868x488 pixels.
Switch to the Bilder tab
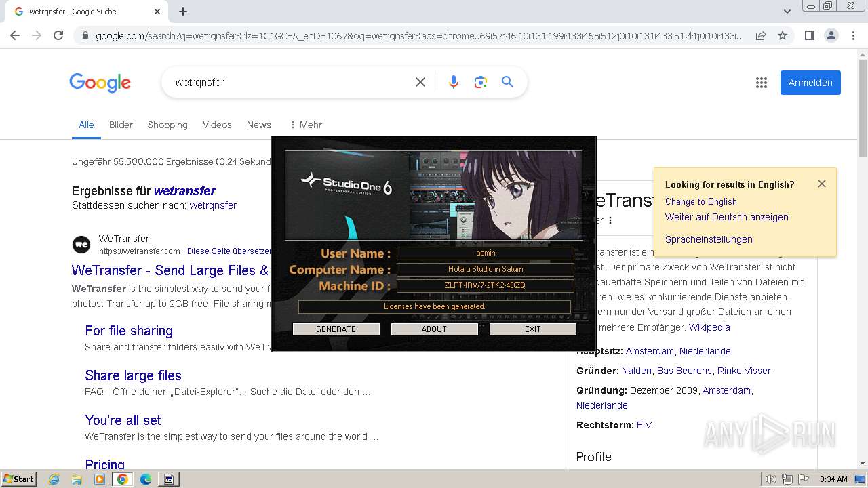(121, 125)
